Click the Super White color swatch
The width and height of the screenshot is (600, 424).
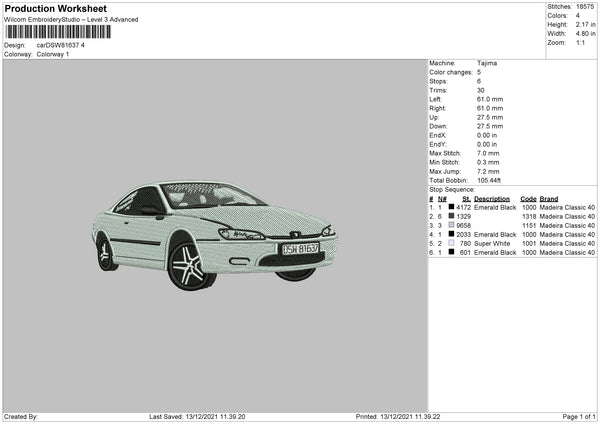(451, 243)
